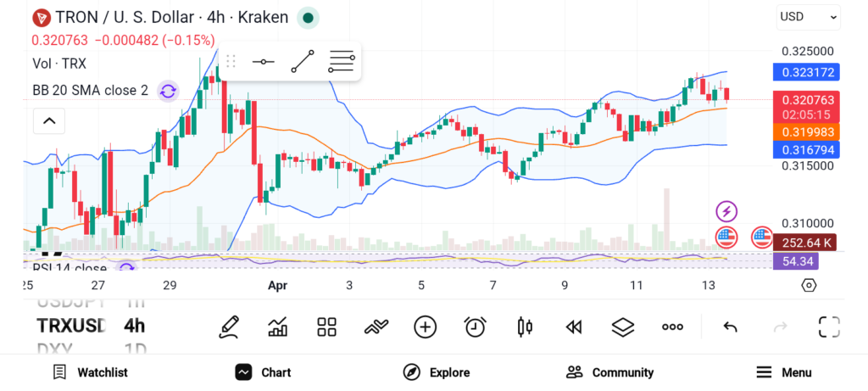Collapse the indicator legend chevron

49,121
